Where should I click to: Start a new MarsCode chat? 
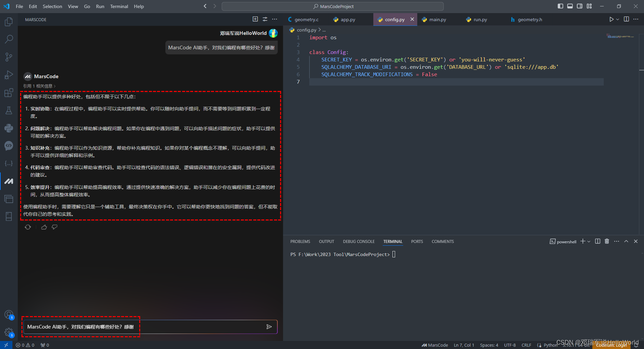(255, 19)
